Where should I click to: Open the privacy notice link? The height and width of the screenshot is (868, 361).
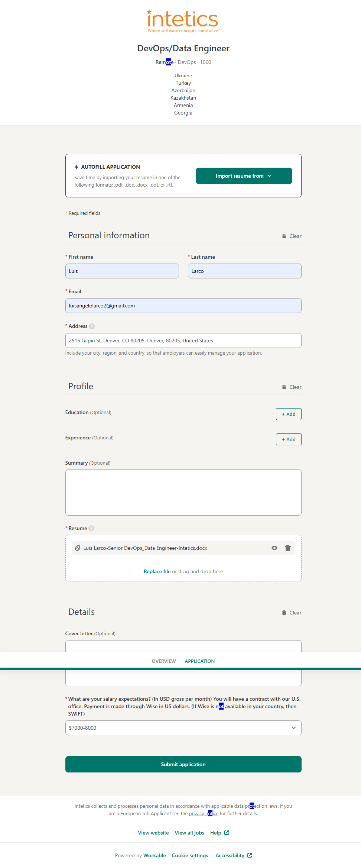tap(204, 813)
